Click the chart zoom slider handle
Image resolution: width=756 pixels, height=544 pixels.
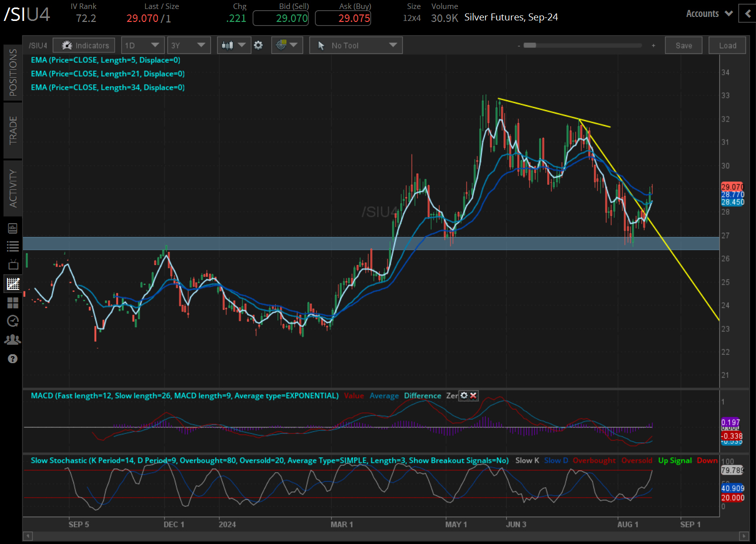click(x=530, y=45)
